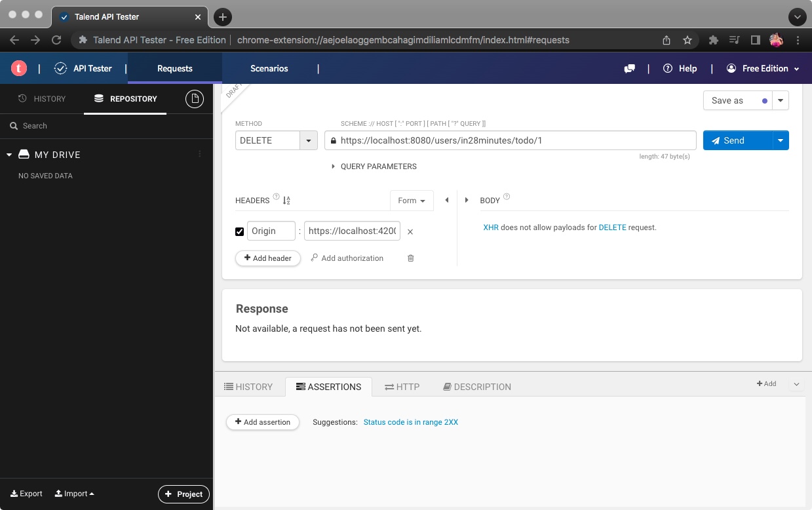Click the My Drive options dots
This screenshot has width=812, height=510.
[200, 154]
